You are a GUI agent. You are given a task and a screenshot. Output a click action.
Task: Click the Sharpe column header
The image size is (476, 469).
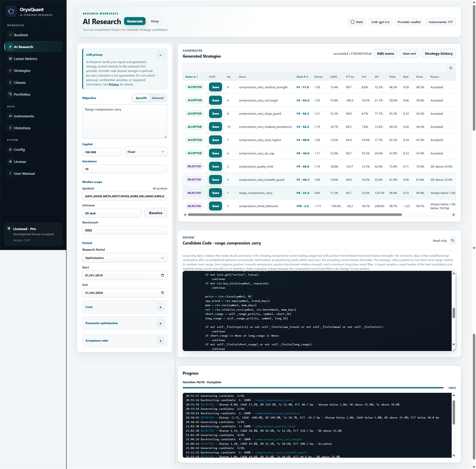pyautogui.click(x=318, y=77)
